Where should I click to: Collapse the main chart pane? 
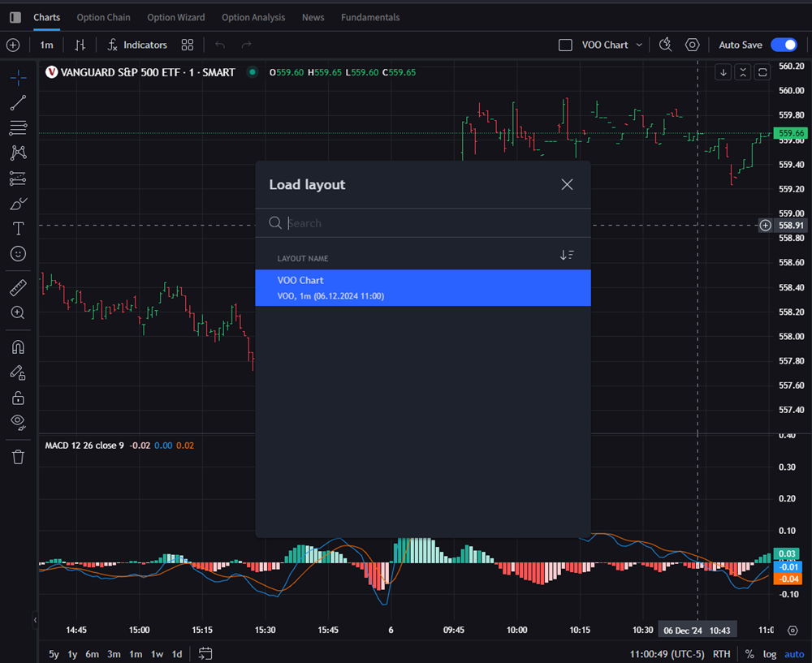tap(743, 72)
